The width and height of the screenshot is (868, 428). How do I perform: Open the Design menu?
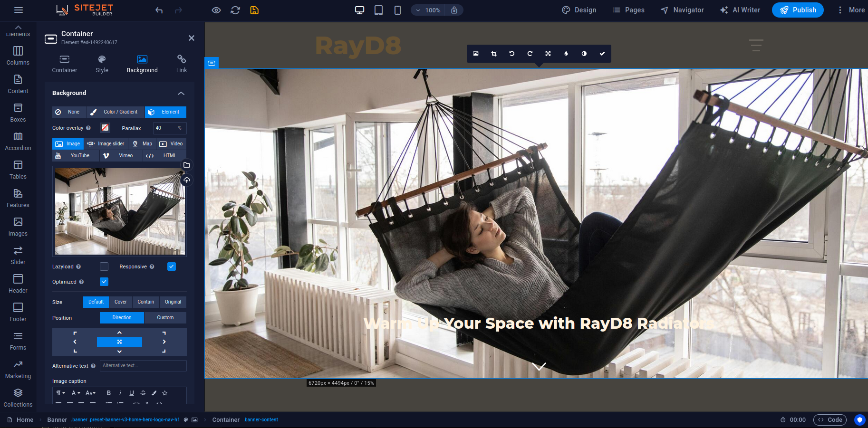click(x=579, y=10)
